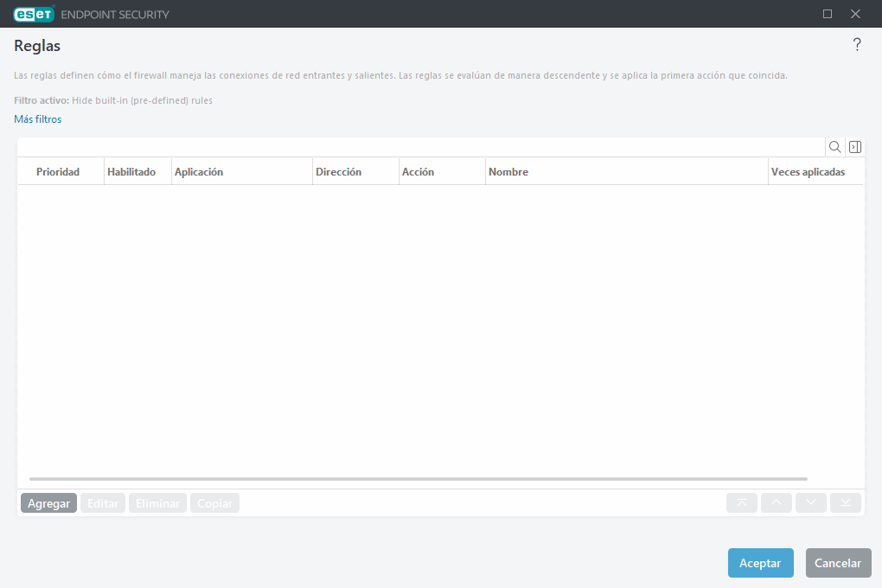Sort by the Nombre column header

click(x=508, y=172)
